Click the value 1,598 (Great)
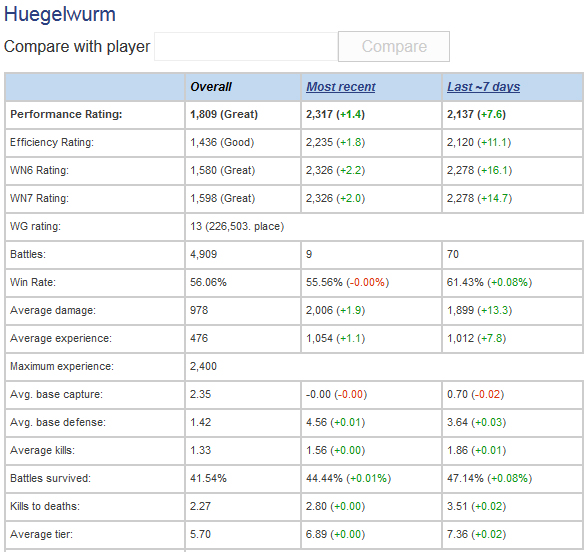The height and width of the screenshot is (552, 584). pos(222,198)
